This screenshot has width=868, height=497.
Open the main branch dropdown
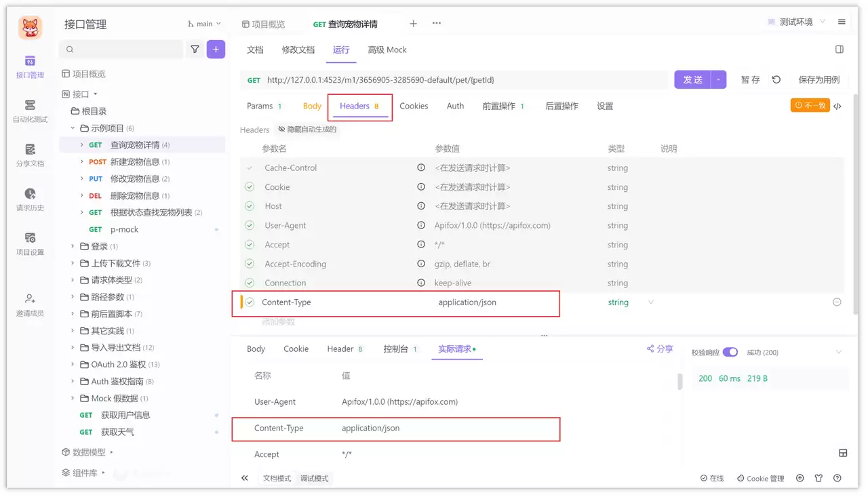coord(205,24)
